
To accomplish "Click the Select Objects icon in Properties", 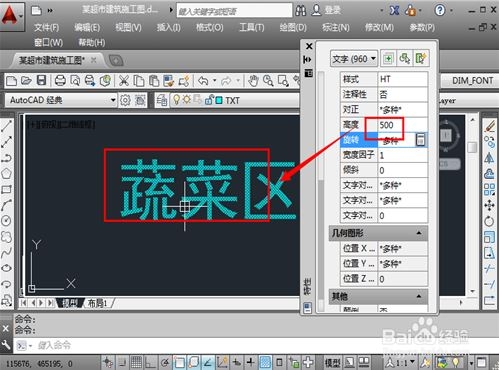I will (405, 59).
